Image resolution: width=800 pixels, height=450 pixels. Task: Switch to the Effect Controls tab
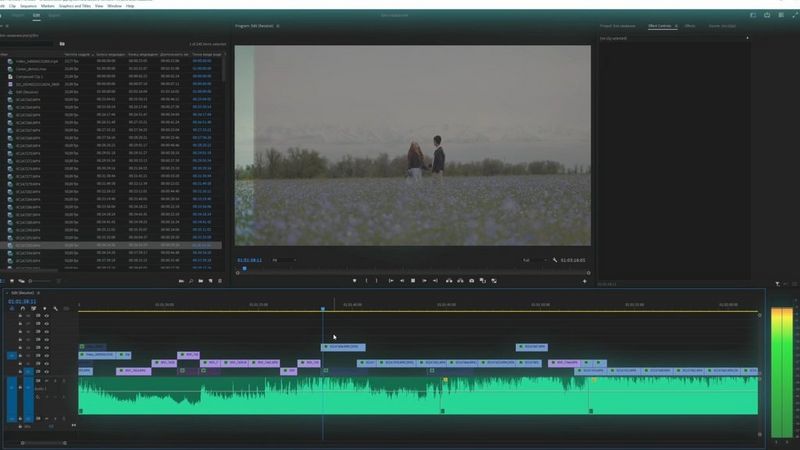pos(660,25)
